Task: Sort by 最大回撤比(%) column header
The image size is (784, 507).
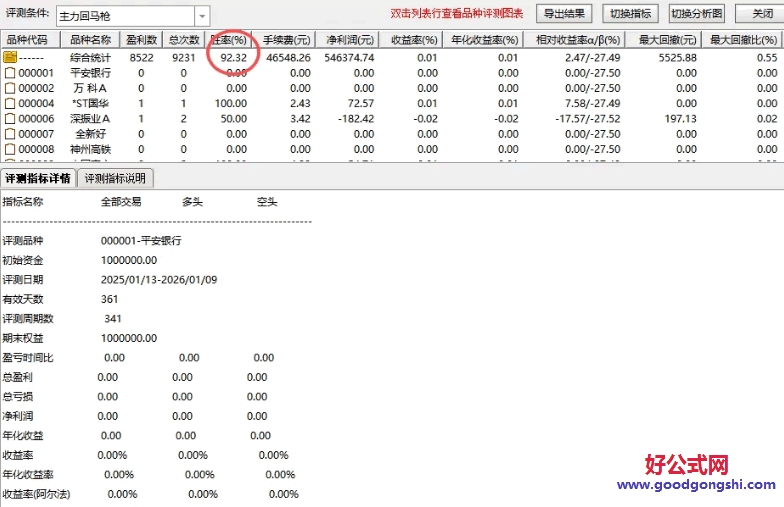Action: click(x=742, y=40)
